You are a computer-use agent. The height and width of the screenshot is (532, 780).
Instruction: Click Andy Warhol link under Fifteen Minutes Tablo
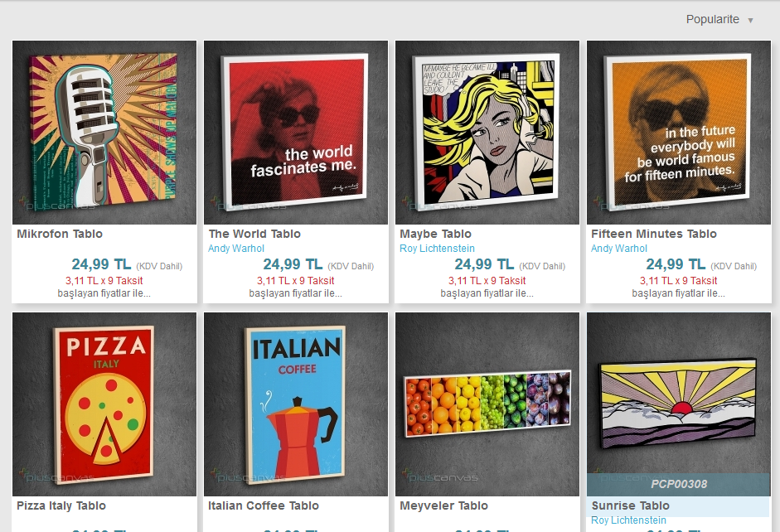[619, 248]
